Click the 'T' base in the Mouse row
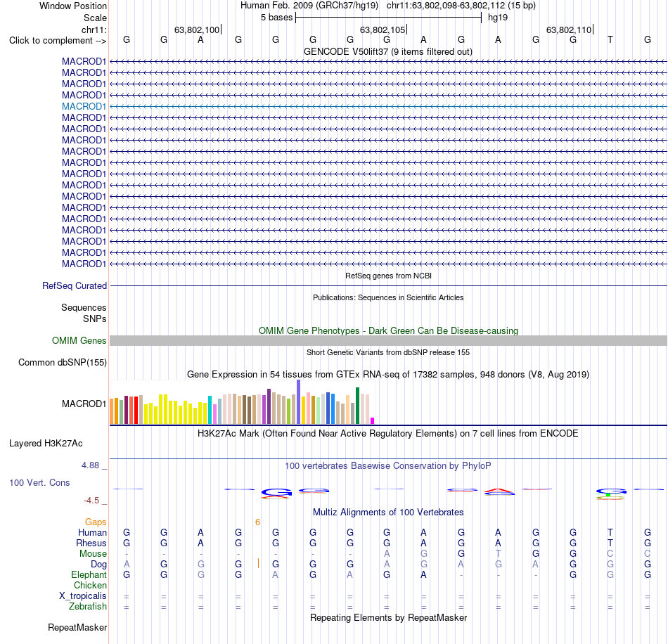This screenshot has width=668, height=644. 498,554
